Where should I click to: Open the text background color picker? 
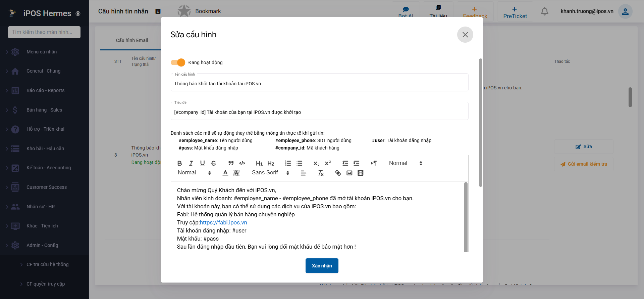[x=236, y=173]
